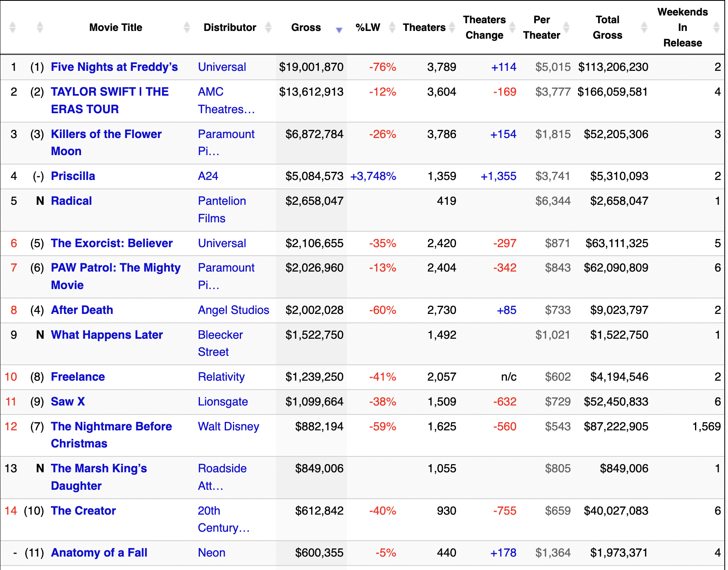Open What Happens Later movie link
This screenshot has height=570, width=728.
pos(107,335)
